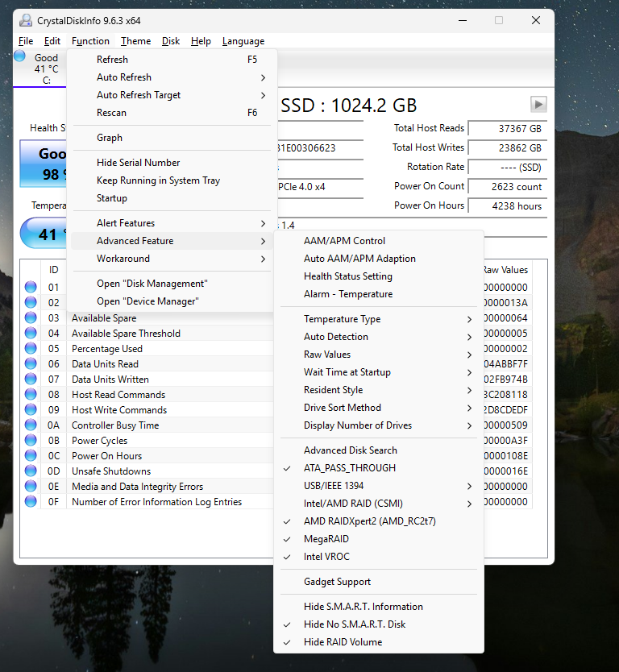This screenshot has height=672, width=619.
Task: Click the blue temperature indicator showing 41
Action: [x=44, y=234]
